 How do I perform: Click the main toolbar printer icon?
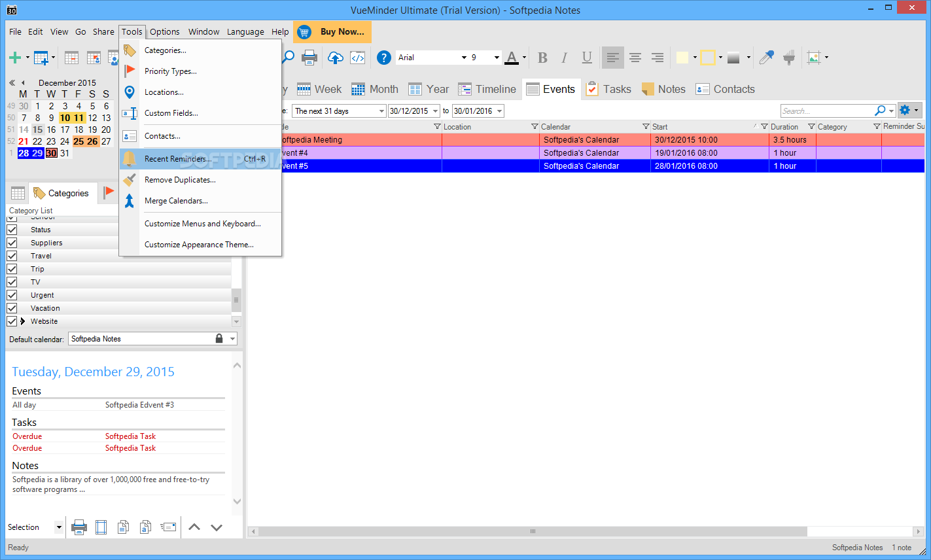point(309,58)
